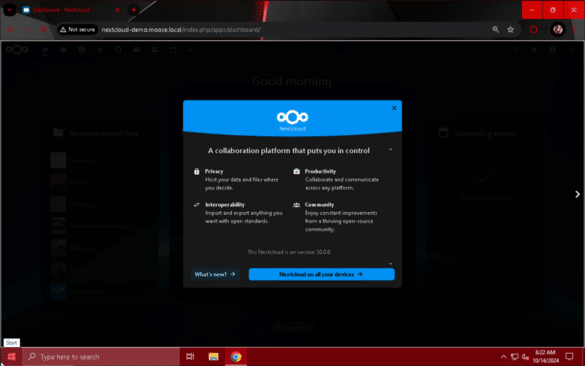The width and height of the screenshot is (585, 366).
Task: Open File Explorer from taskbar
Action: click(x=213, y=357)
